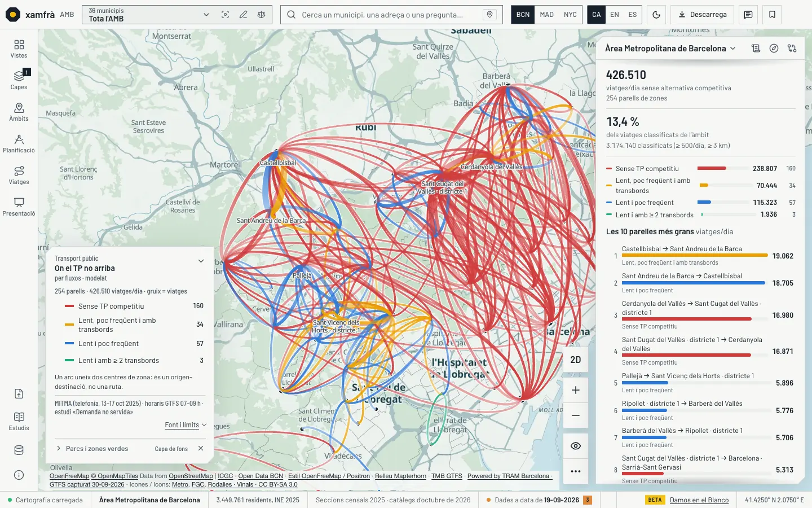Expand 'Parcs i zones verdes' layer
Image resolution: width=812 pixels, height=508 pixels.
click(x=92, y=449)
